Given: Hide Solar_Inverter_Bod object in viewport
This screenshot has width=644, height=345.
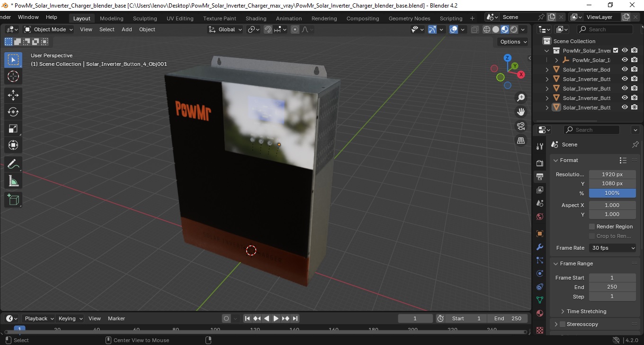Looking at the screenshot, I should pyautogui.click(x=625, y=69).
